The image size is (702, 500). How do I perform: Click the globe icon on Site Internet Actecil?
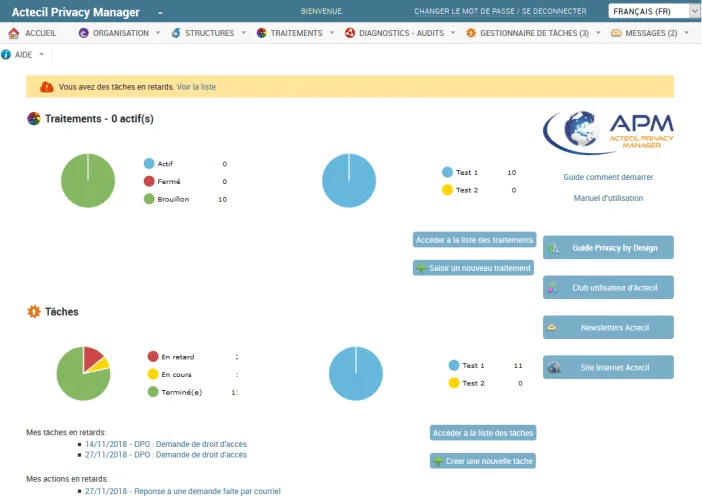pos(554,368)
